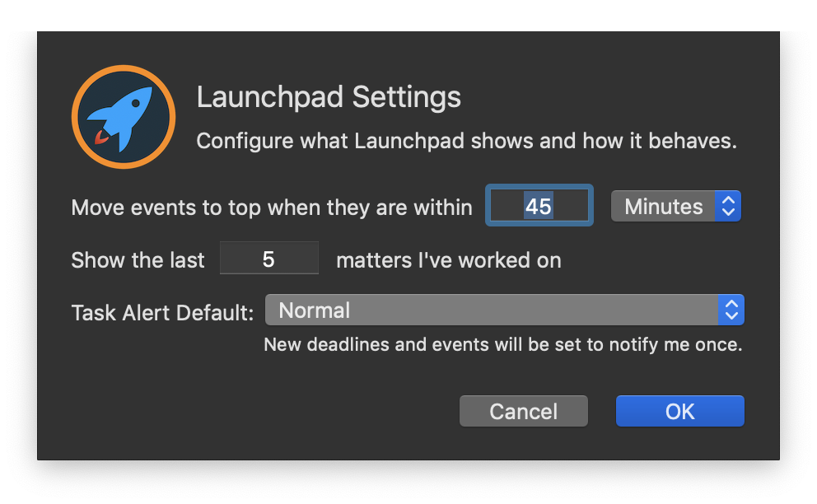Viewport: 817px width, 504px height.
Task: Confirm settings with OK button
Action: pos(680,411)
